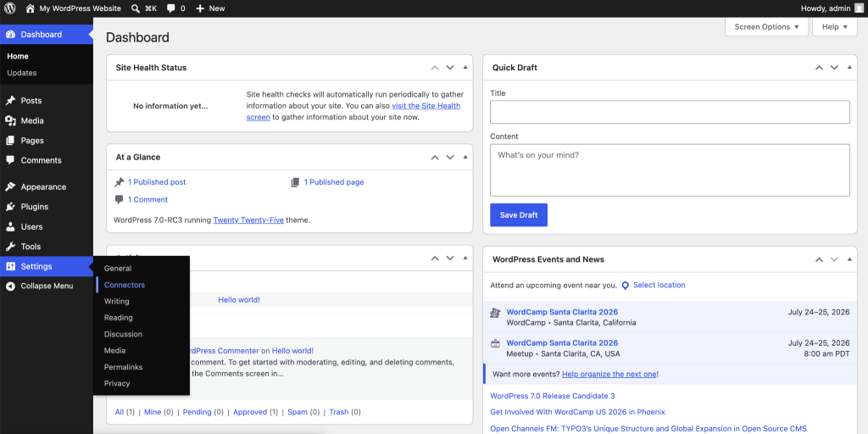
Task: Collapse the At a Glance panel
Action: point(465,157)
